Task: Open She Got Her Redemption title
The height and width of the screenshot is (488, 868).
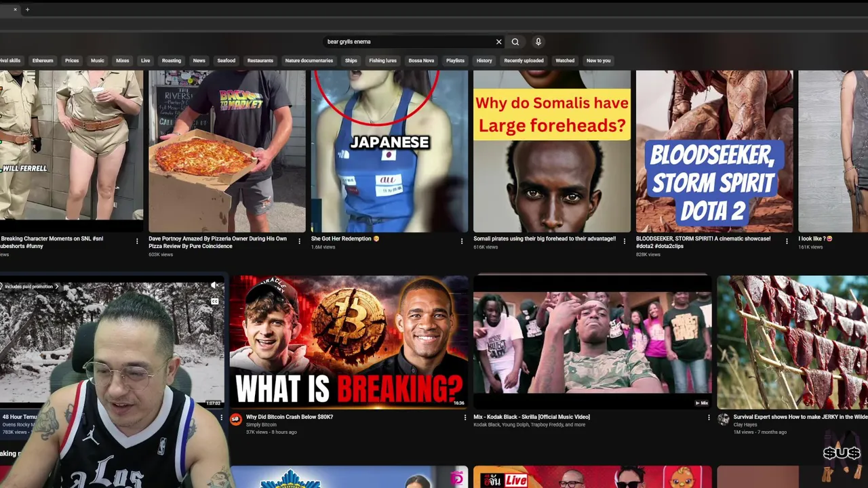Action: 345,239
